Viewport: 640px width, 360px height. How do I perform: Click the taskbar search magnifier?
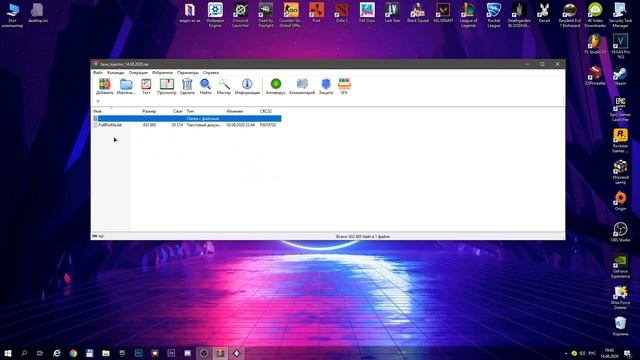coord(24,353)
